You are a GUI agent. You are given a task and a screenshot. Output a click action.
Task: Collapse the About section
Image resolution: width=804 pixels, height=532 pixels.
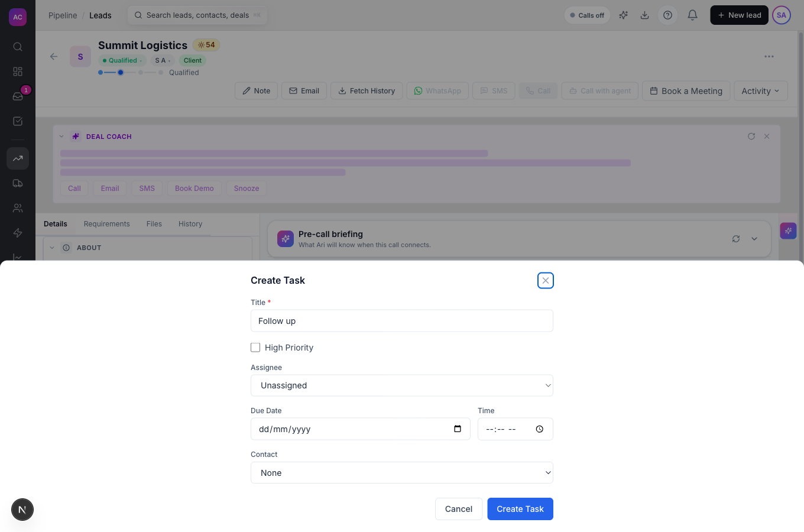(x=52, y=248)
